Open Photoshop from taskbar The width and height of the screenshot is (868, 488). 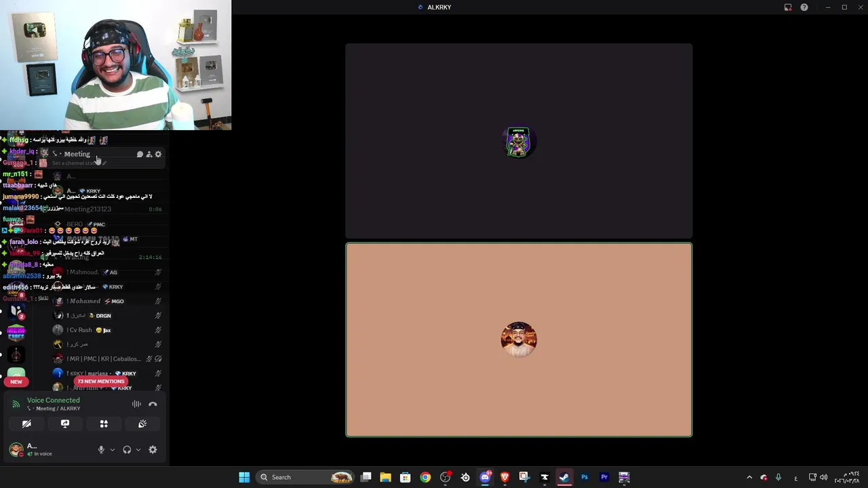[584, 477]
